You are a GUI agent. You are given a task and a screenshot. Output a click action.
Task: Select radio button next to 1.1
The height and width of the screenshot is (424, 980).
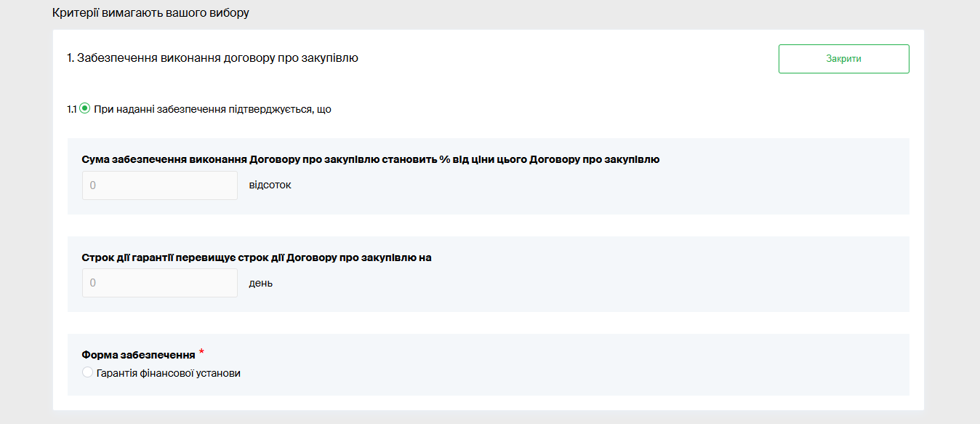tap(85, 109)
